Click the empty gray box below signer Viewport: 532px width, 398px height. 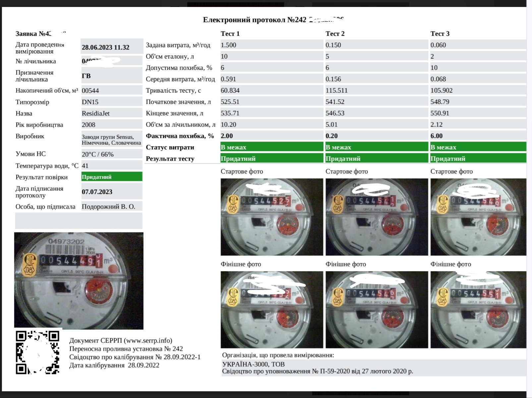click(x=79, y=221)
